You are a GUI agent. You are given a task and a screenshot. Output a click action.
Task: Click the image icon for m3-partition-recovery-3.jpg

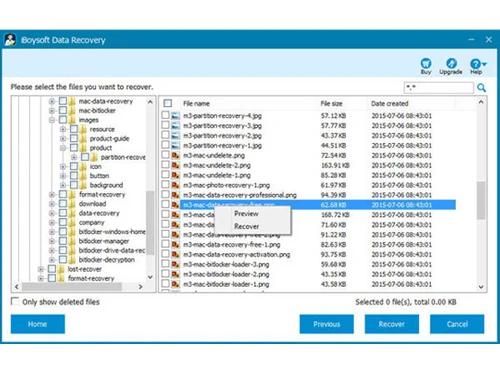(175, 126)
